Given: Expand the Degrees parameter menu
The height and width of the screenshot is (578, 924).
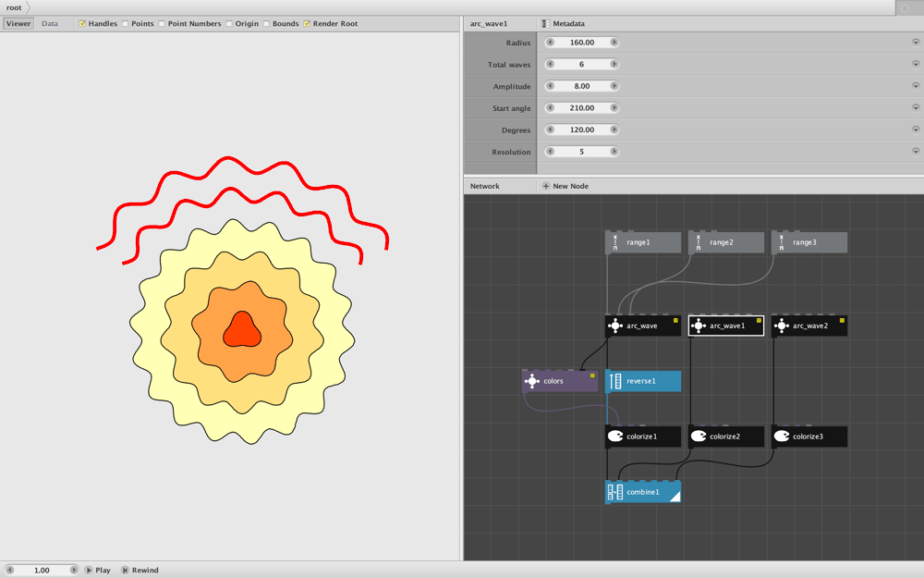Looking at the screenshot, I should click(916, 129).
